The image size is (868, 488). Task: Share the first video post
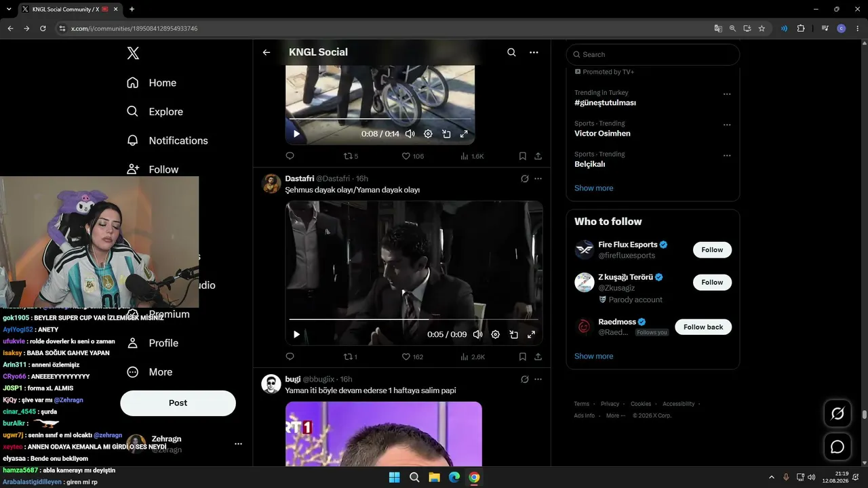pos(538,156)
